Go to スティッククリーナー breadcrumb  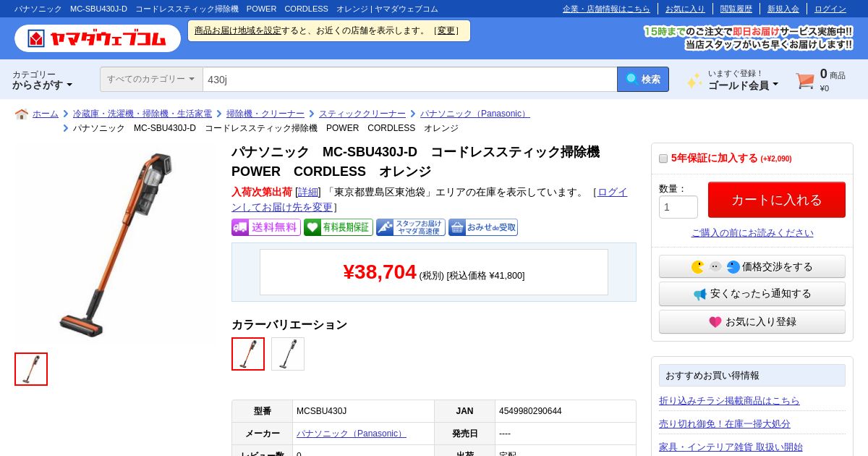pyautogui.click(x=362, y=114)
